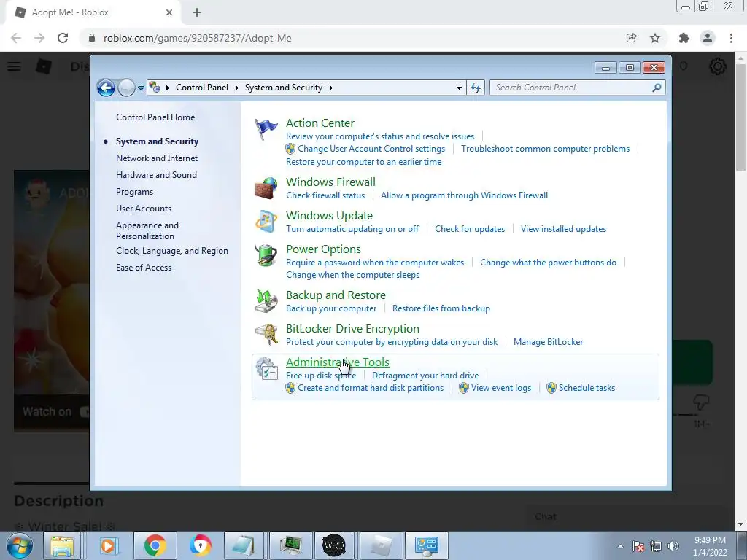
Task: Bookmark this page with the star icon
Action: pyautogui.click(x=655, y=38)
